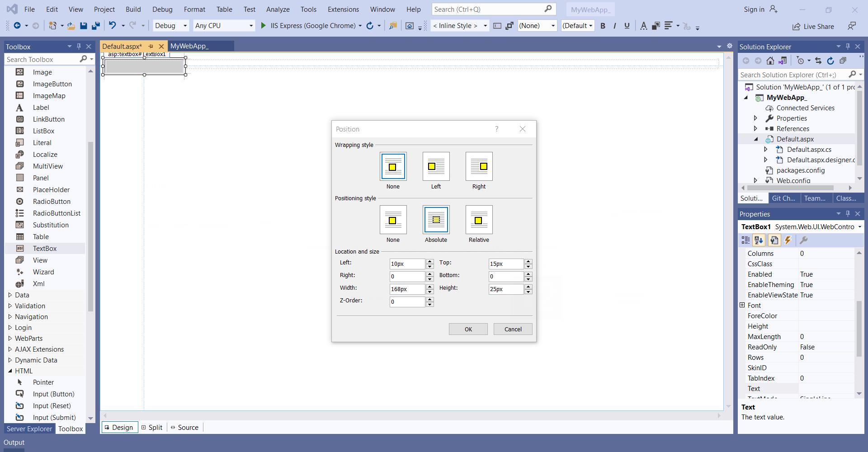Sort properties alphabetically with A-Z icon
The height and width of the screenshot is (452, 868).
tap(759, 240)
